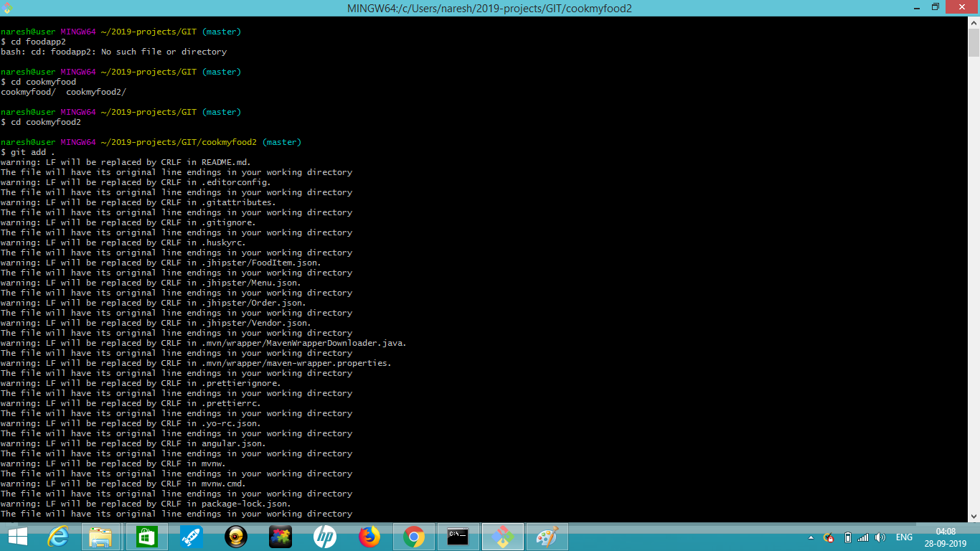Open the Norton antivirus tray icon
This screenshot has height=551, width=980.
coord(828,537)
